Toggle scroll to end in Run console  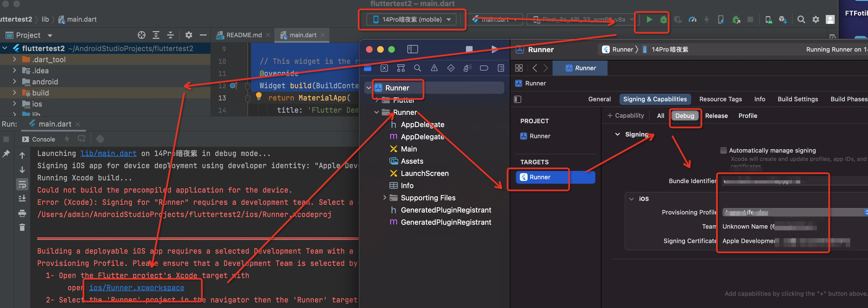(x=22, y=199)
